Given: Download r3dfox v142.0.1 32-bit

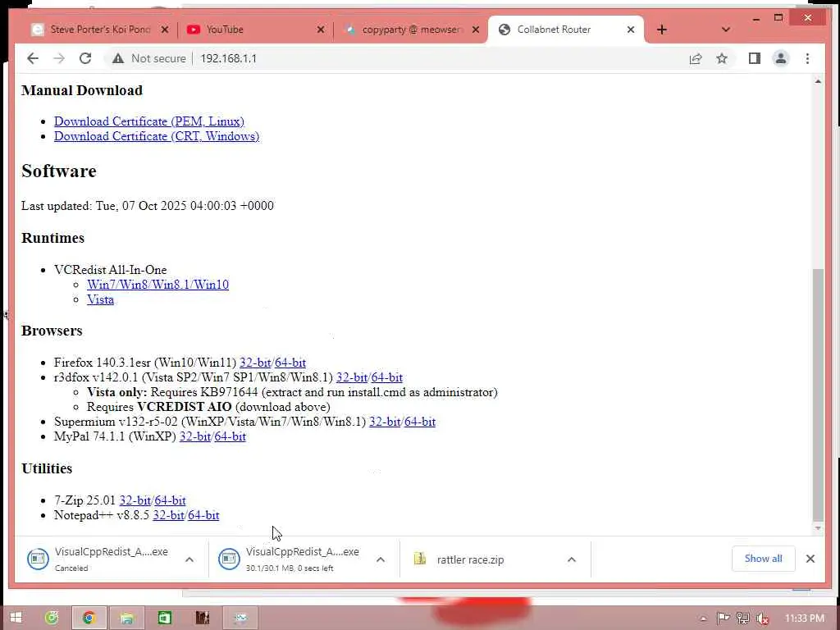Looking at the screenshot, I should (351, 377).
